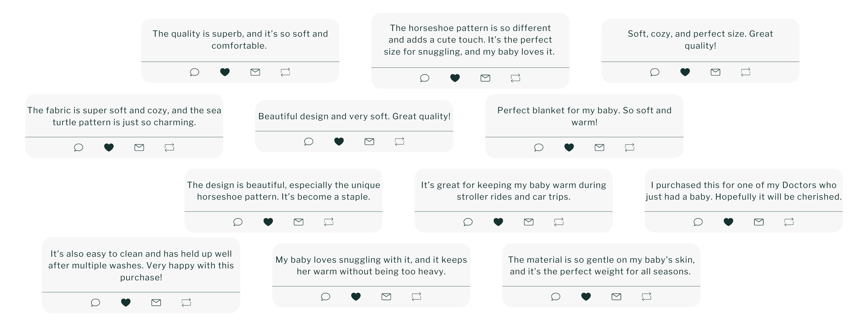Click mail icon under 'become a staple' review
This screenshot has width=868, height=326.
pyautogui.click(x=298, y=222)
